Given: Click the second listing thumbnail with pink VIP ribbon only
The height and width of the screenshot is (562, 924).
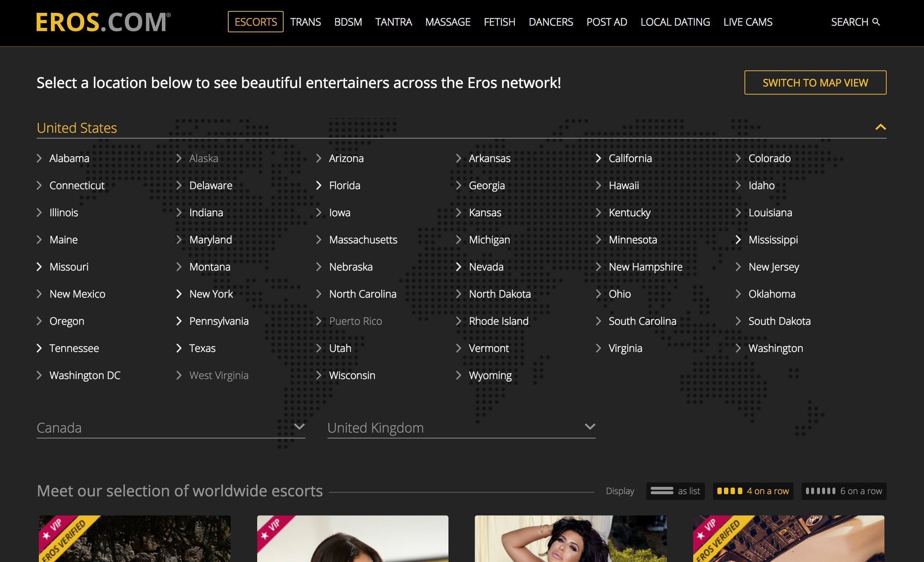Looking at the screenshot, I should [x=352, y=539].
